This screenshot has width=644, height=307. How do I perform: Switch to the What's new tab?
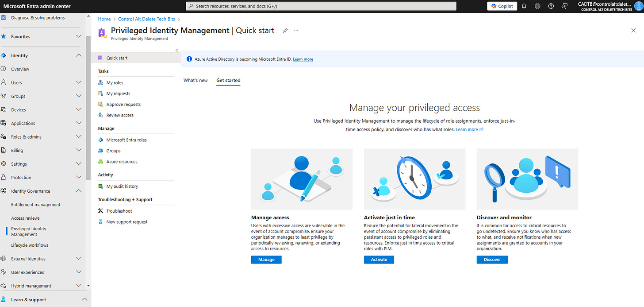click(195, 80)
